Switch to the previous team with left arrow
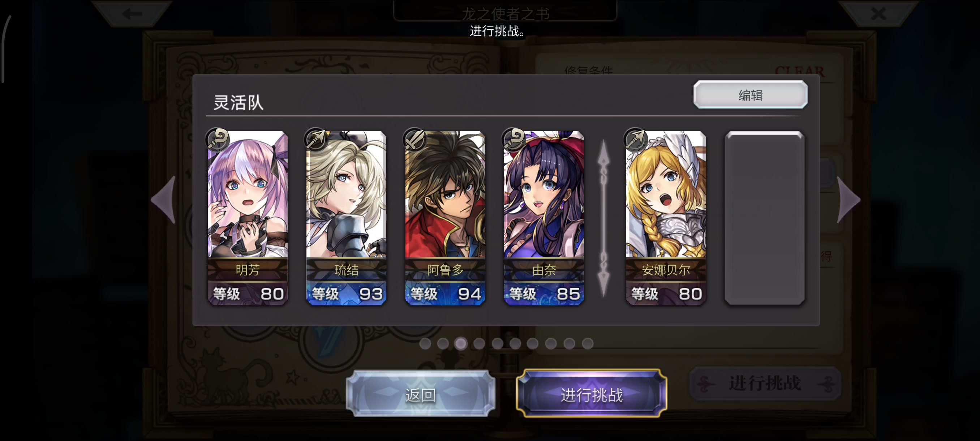 point(164,200)
